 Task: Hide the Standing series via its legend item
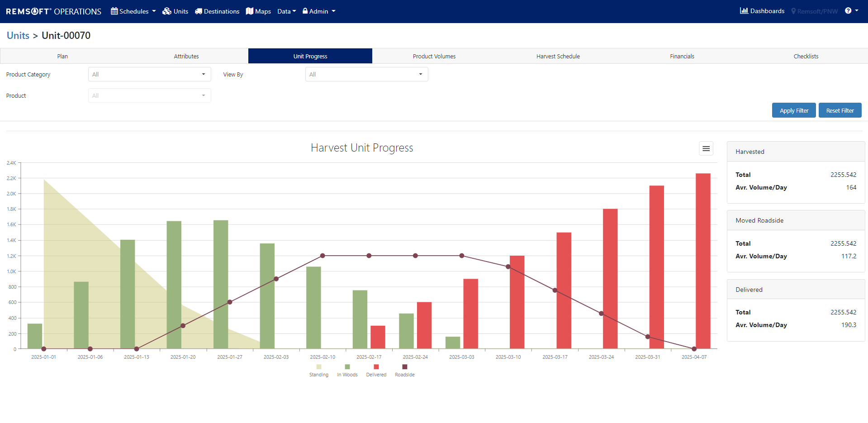pyautogui.click(x=319, y=370)
